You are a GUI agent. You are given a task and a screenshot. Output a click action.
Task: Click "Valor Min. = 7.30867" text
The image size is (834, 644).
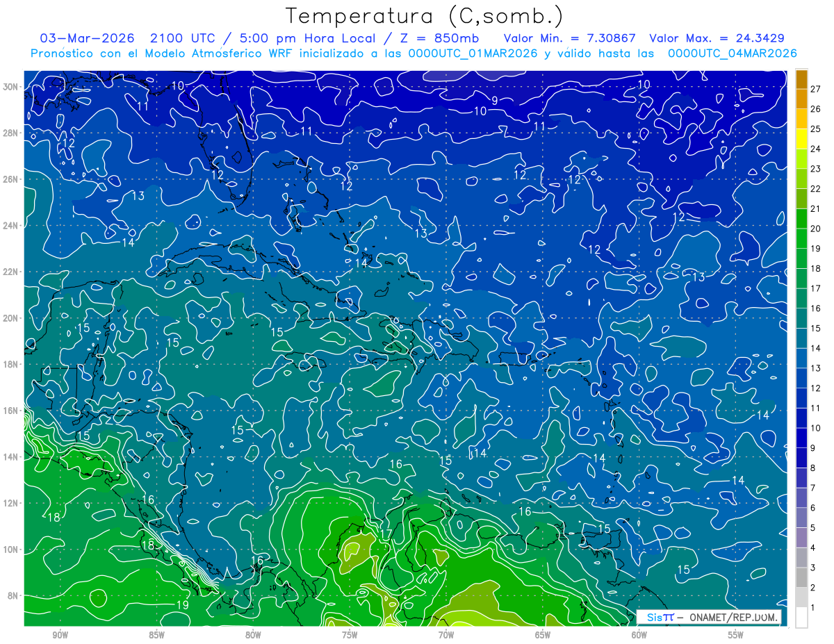(x=570, y=38)
